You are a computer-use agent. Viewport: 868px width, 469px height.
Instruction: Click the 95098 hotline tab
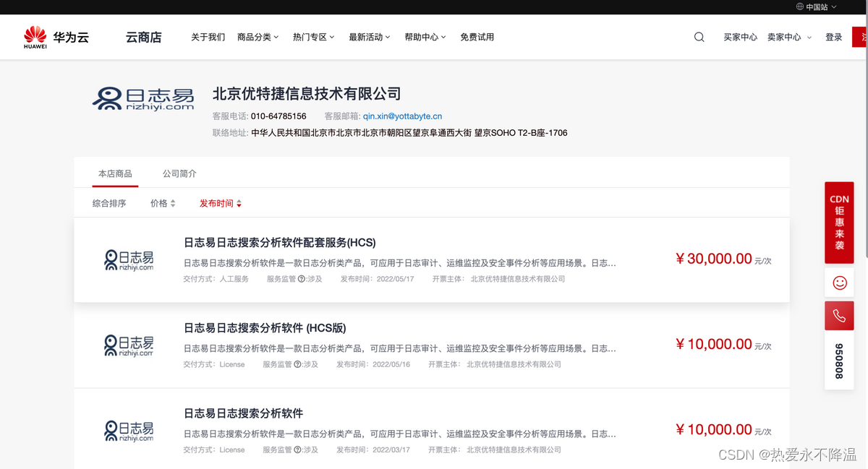click(x=839, y=361)
